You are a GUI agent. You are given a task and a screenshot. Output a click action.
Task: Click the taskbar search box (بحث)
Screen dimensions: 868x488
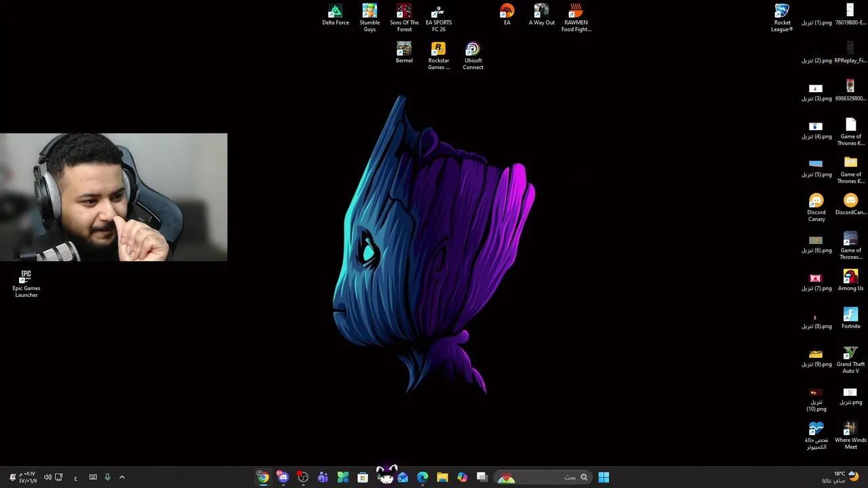tap(542, 477)
